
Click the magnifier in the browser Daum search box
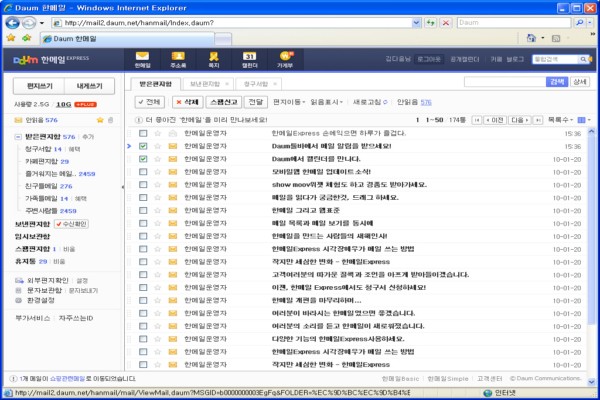pos(579,23)
